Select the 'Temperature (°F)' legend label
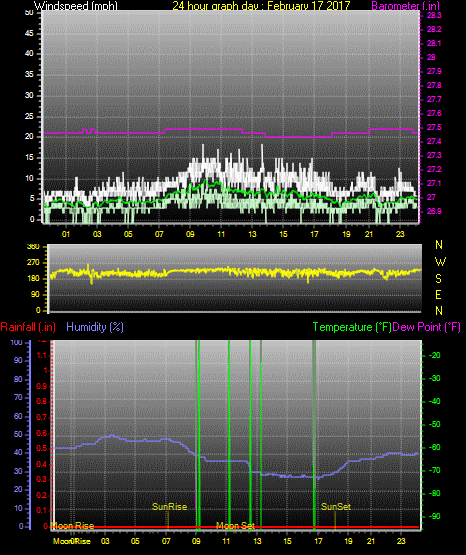Image resolution: width=466 pixels, height=555 pixels. [x=352, y=327]
